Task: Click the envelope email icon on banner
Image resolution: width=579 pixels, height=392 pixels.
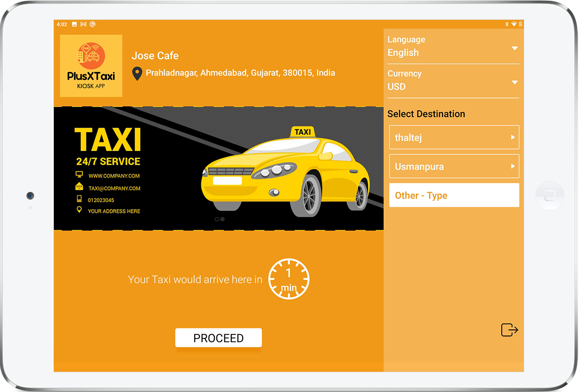Action: (79, 187)
